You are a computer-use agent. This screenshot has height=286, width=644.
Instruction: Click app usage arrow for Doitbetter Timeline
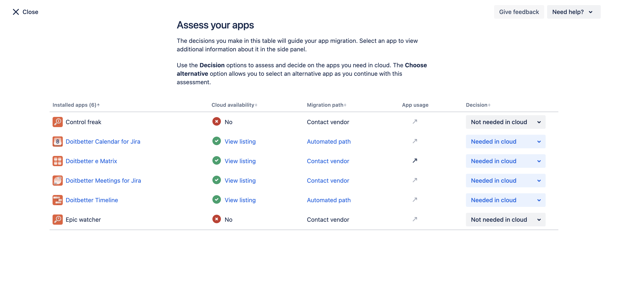[x=415, y=200]
